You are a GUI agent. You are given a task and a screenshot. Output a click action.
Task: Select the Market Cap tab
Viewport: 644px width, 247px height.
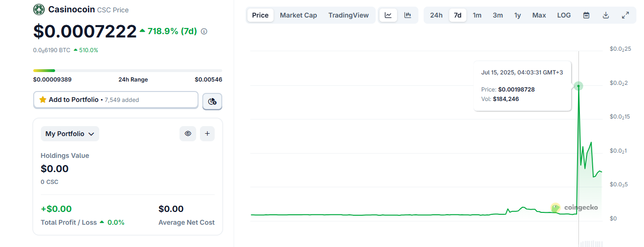(298, 15)
